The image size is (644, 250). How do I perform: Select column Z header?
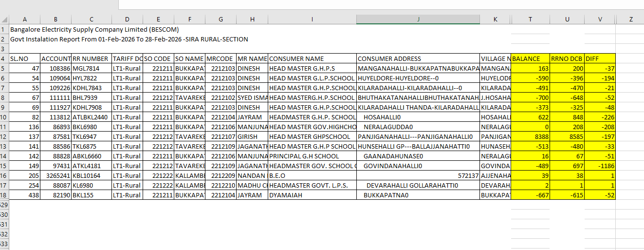point(631,19)
